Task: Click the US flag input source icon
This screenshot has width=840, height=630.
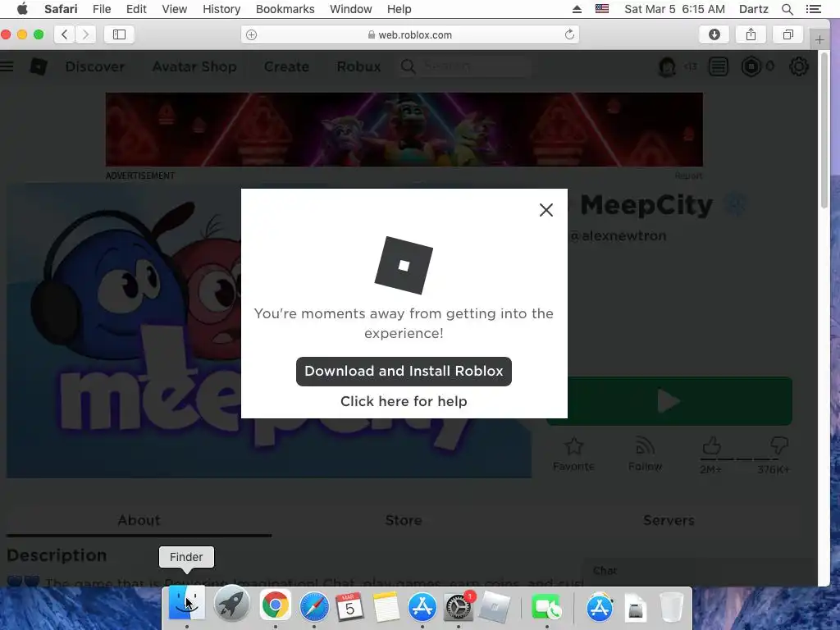Action: [x=602, y=9]
